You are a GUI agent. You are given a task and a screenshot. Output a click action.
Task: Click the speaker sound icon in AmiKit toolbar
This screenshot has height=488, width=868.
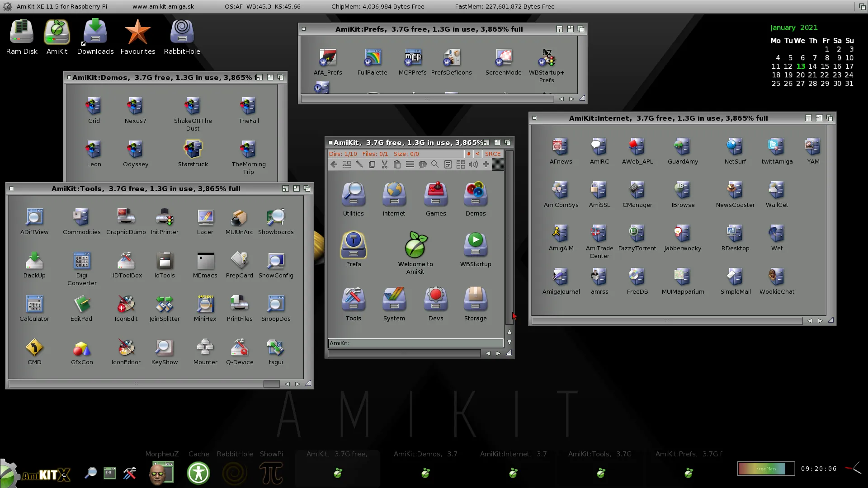coord(473,164)
